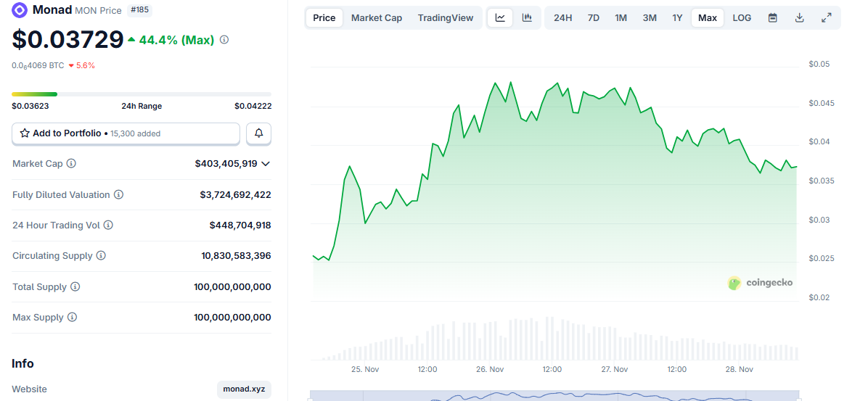Click 0.0₆4069 BTC price text
Viewport: 868px width, 401px height.
click(x=38, y=65)
